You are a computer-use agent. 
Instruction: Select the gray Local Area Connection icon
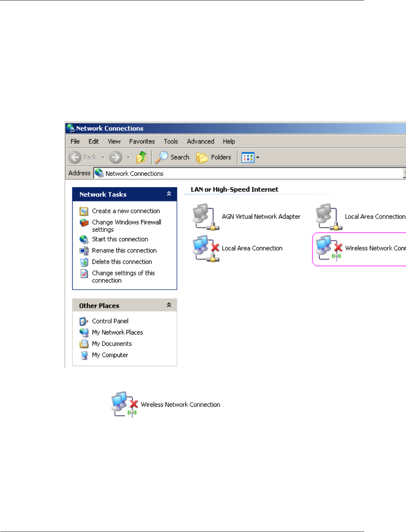tap(329, 217)
